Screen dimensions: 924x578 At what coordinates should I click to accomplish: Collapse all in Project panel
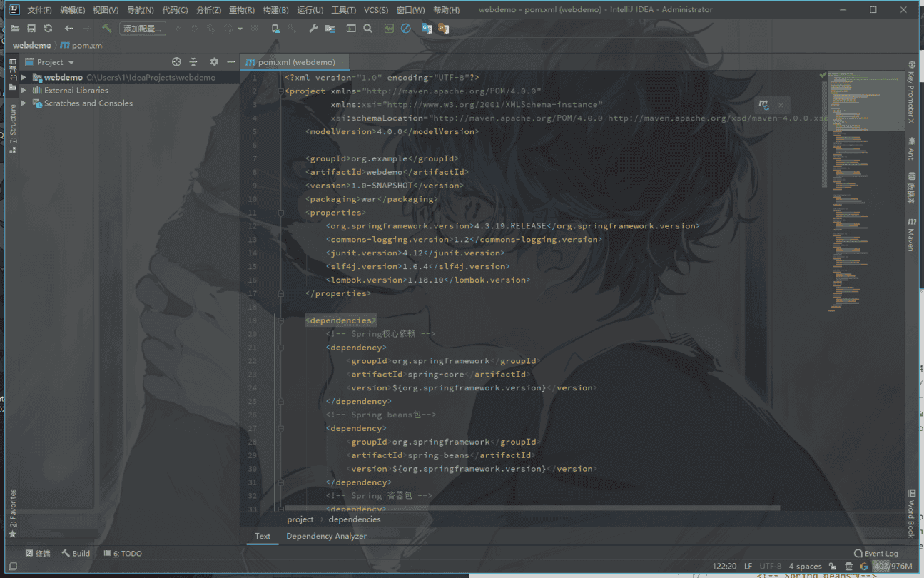pyautogui.click(x=195, y=62)
